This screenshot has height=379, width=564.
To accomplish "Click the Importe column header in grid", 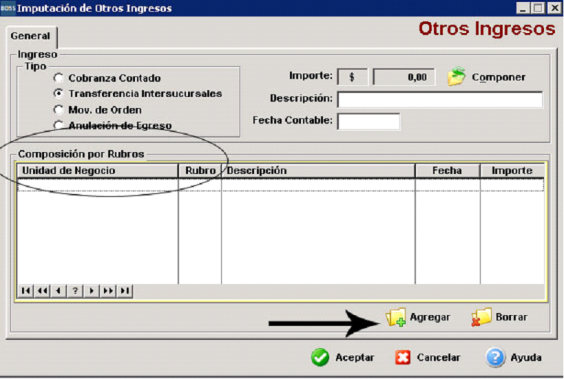I will tap(512, 170).
